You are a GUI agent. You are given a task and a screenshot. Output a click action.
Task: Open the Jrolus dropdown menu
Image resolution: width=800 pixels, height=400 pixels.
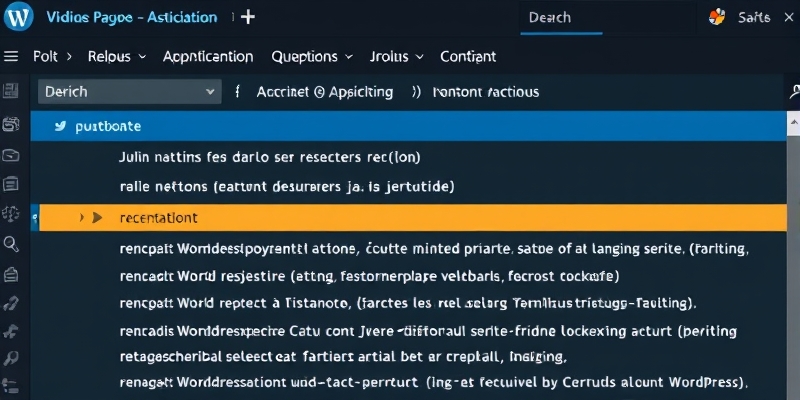pyautogui.click(x=397, y=57)
